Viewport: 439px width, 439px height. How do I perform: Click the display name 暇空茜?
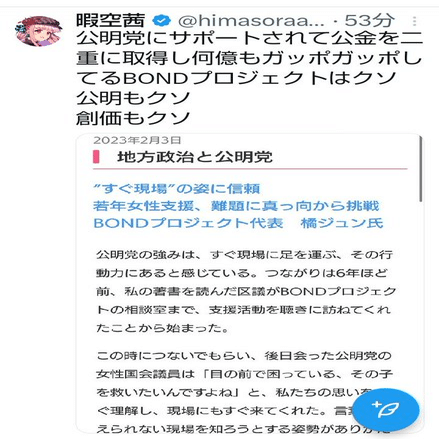(x=110, y=20)
